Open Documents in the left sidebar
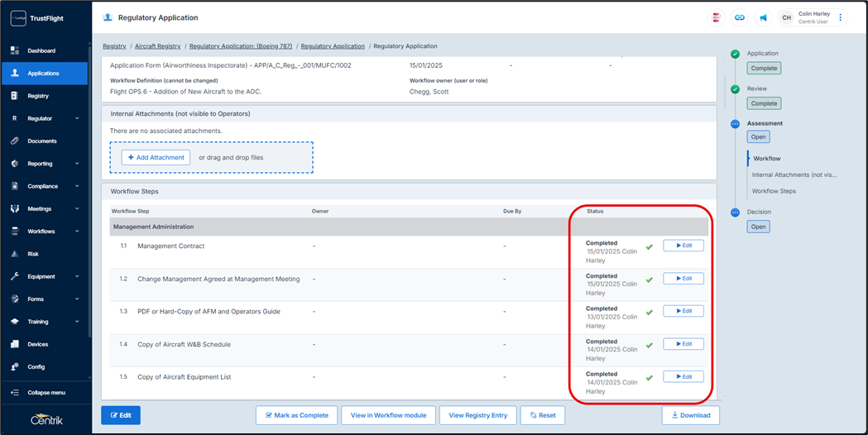 pyautogui.click(x=41, y=141)
